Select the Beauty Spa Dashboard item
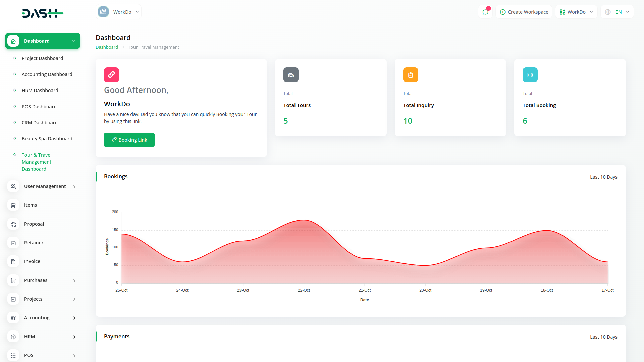644x362 pixels. (47, 139)
